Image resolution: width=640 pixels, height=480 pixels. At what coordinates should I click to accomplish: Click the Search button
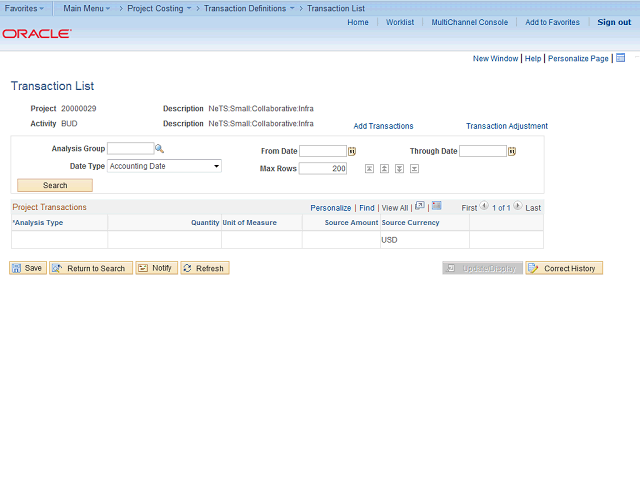click(55, 185)
